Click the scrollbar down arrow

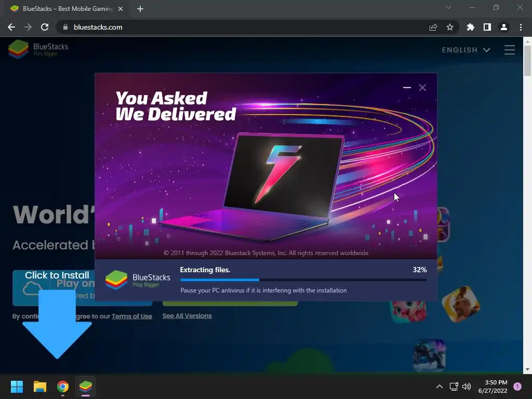click(527, 369)
